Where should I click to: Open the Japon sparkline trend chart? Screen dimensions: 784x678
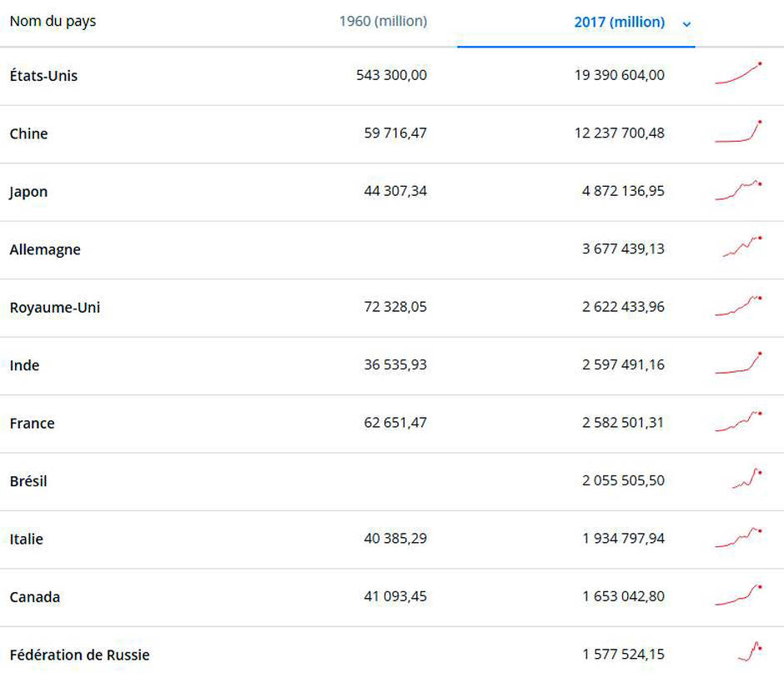tap(738, 190)
